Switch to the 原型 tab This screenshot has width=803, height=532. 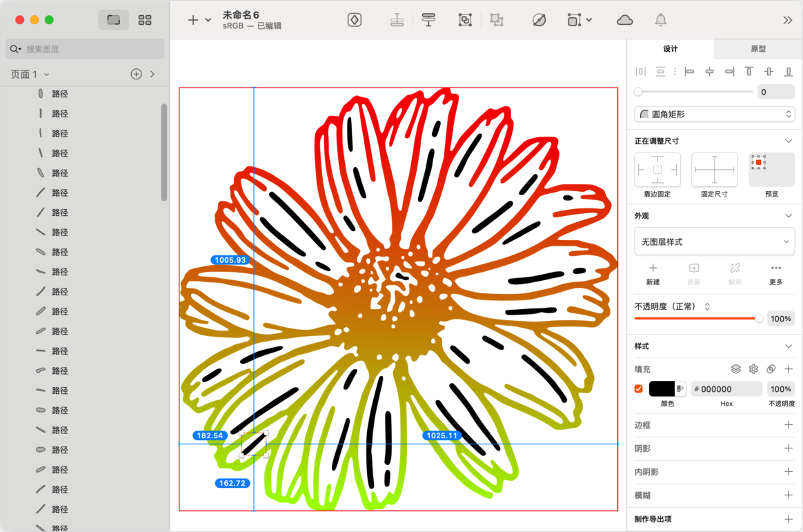[x=758, y=48]
